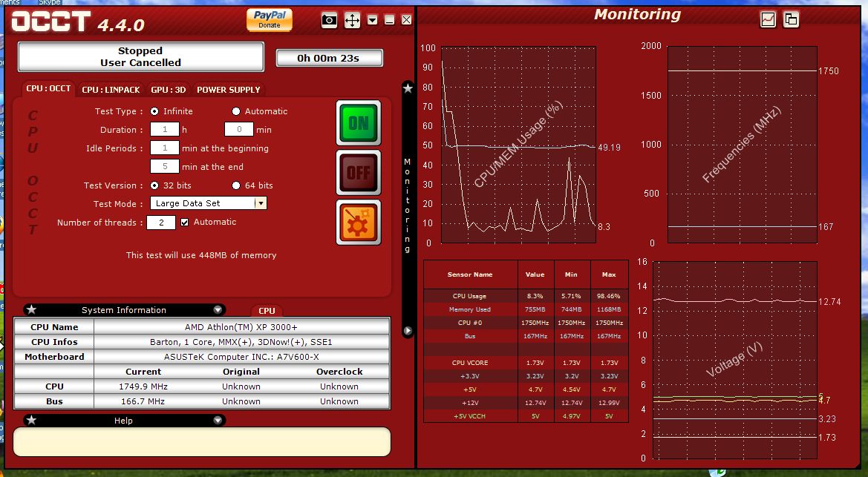
Task: Minimize the OCCT window
Action: tap(390, 20)
